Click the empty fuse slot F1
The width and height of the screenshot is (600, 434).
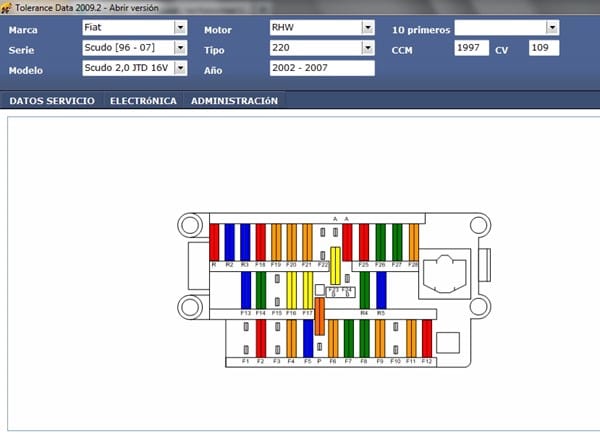point(246,339)
